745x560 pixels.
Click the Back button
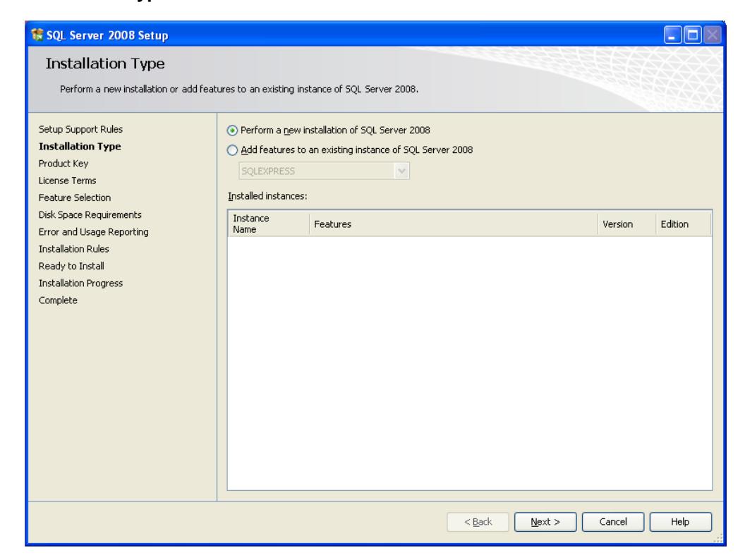(x=478, y=521)
